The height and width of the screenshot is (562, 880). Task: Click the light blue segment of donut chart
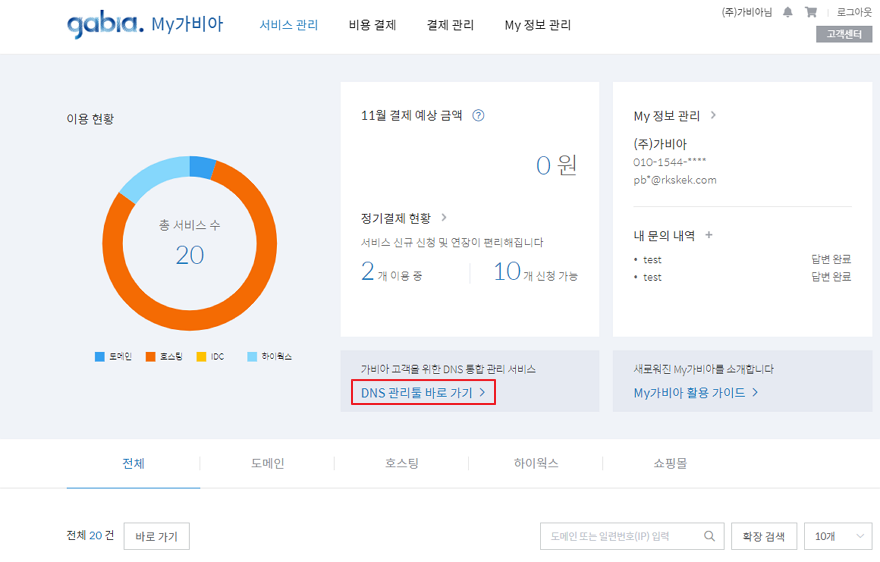[x=154, y=175]
